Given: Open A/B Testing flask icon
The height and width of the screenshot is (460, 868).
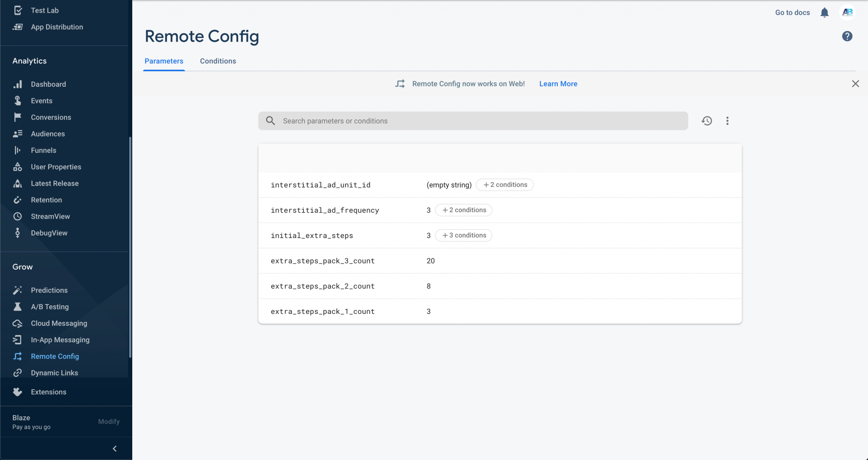Looking at the screenshot, I should tap(17, 307).
